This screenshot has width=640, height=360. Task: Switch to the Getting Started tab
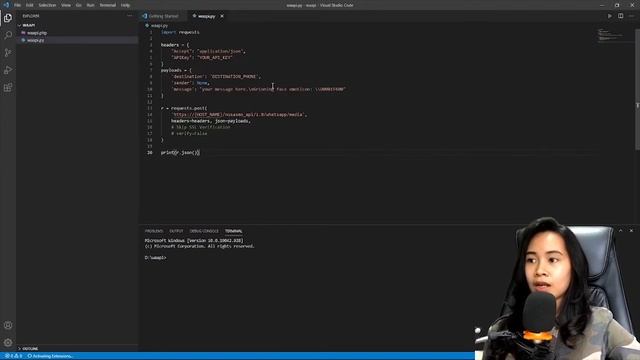click(163, 16)
